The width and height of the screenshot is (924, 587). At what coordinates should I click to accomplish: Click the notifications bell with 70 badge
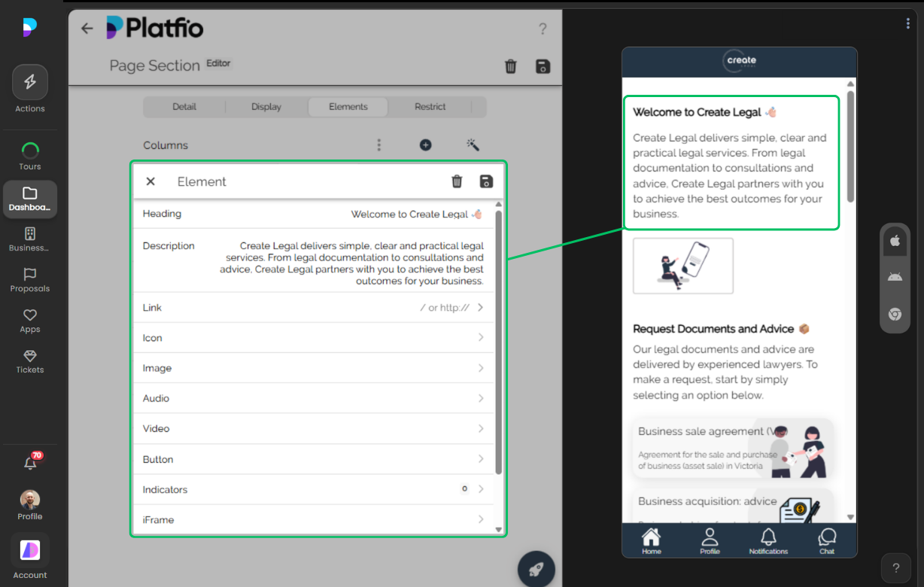click(30, 462)
